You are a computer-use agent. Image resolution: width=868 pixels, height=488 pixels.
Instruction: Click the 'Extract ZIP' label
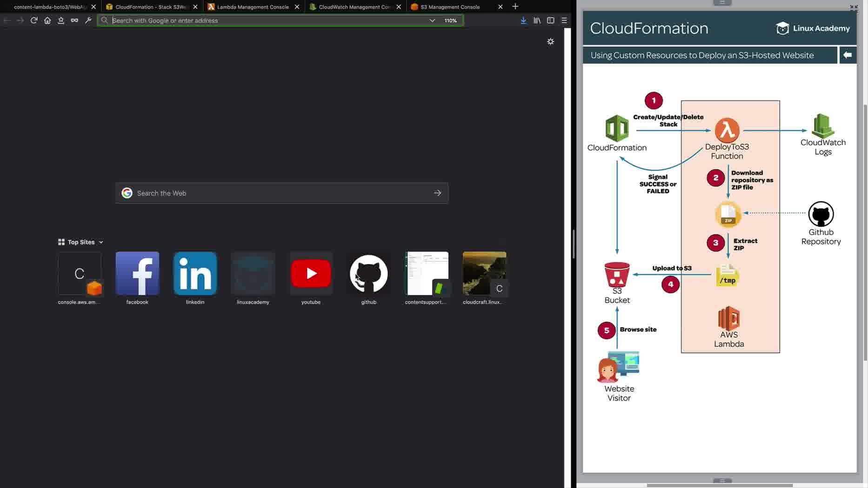coord(745,244)
